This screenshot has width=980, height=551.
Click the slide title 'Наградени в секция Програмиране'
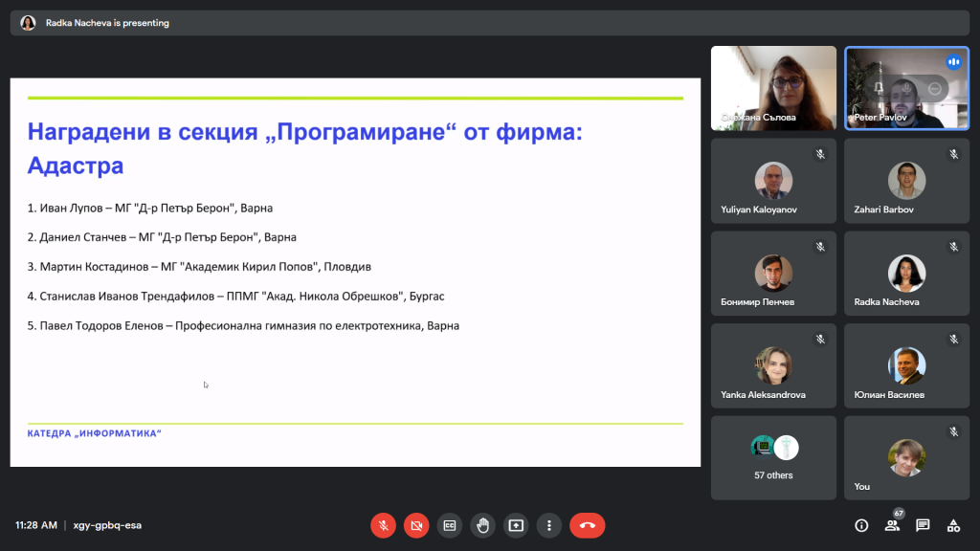point(304,148)
